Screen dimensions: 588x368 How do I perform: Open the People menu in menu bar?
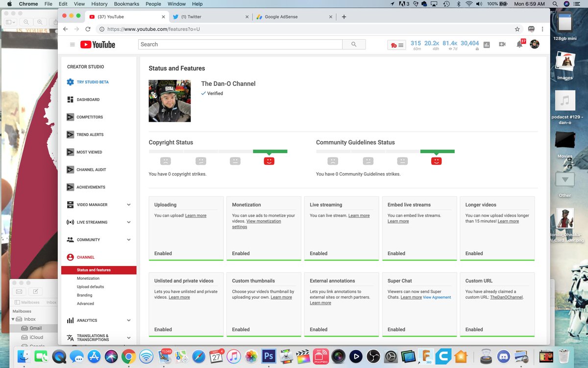coord(153,4)
